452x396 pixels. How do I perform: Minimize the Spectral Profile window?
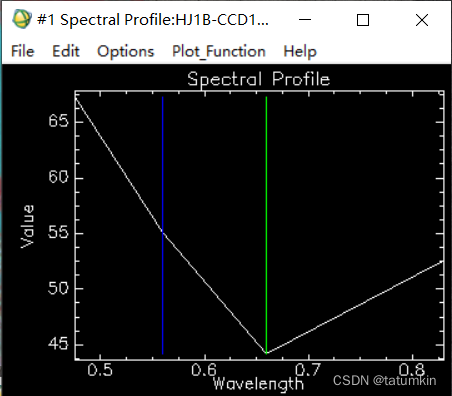tap(305, 20)
